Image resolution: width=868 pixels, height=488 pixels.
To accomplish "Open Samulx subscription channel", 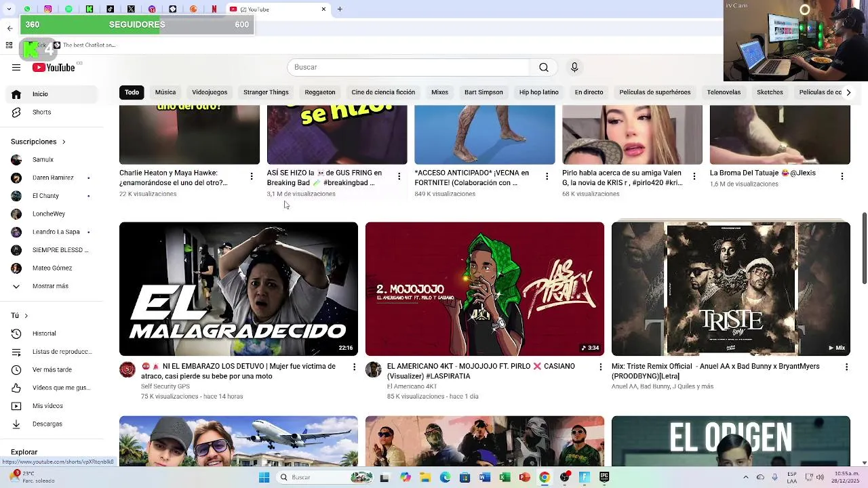I will [50, 160].
